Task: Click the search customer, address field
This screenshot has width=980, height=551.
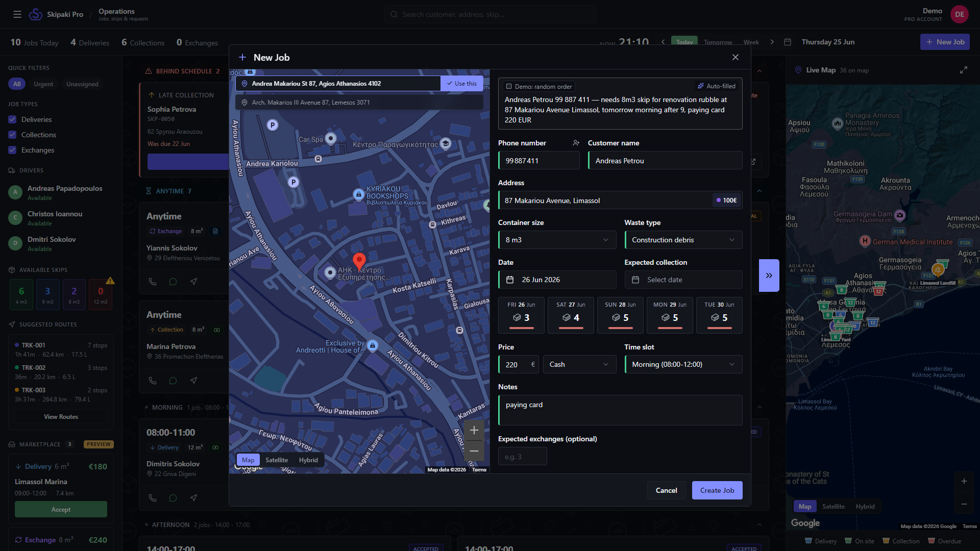Action: click(x=490, y=14)
